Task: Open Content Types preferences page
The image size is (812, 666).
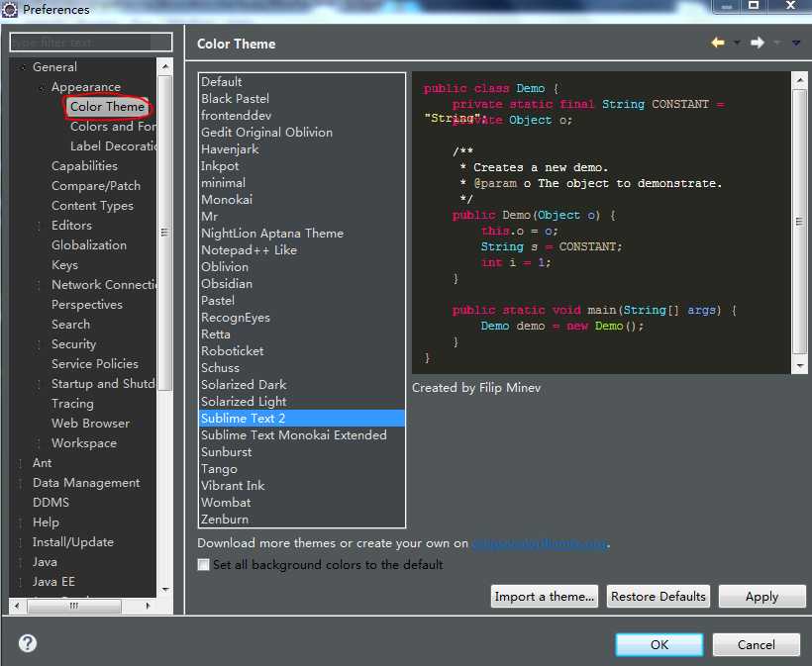Action: pyautogui.click(x=92, y=206)
